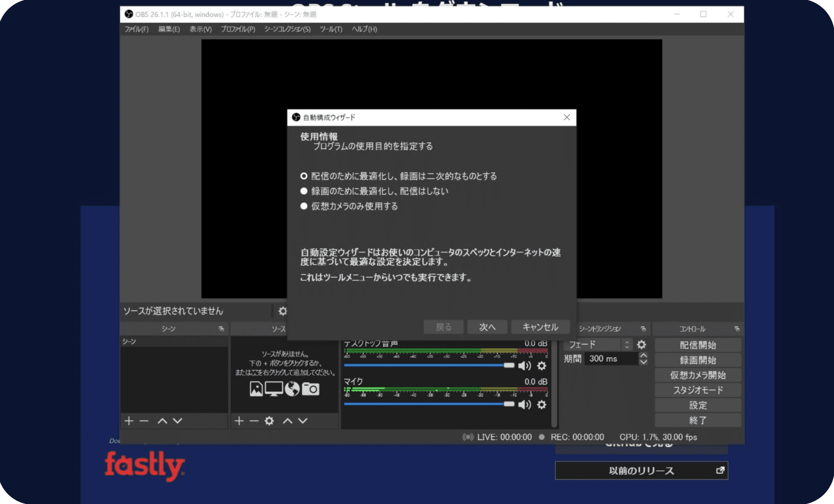Adjust デスクトップ音声 volume slider
The height and width of the screenshot is (504, 834).
(429, 365)
